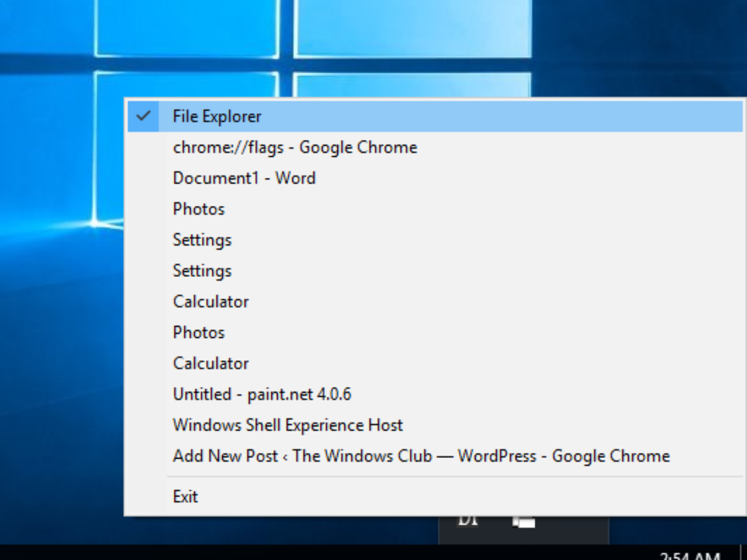Select Add New Post WordPress Chrome entry

click(421, 456)
